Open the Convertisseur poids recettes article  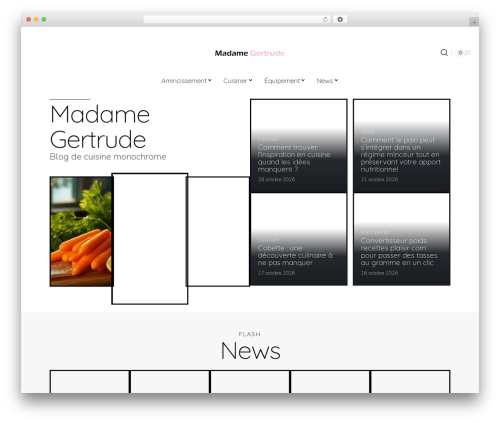click(x=399, y=252)
